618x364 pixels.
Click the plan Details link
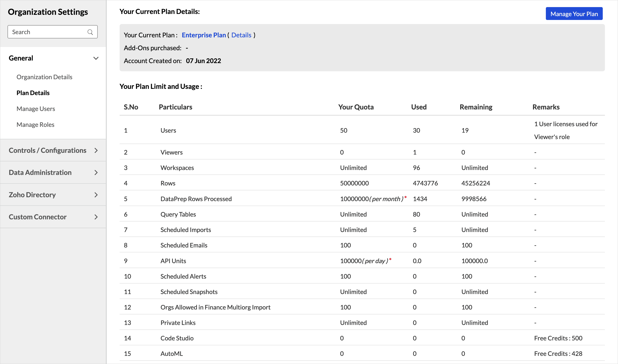coord(241,35)
